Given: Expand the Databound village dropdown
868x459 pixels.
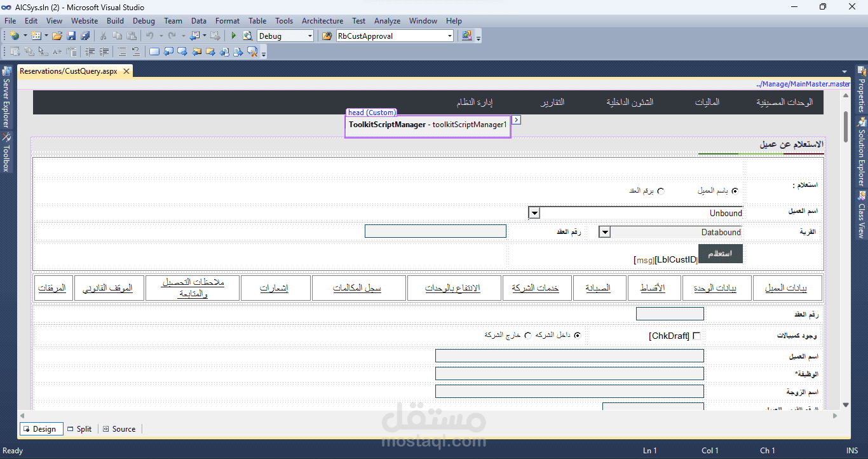Looking at the screenshot, I should (605, 232).
